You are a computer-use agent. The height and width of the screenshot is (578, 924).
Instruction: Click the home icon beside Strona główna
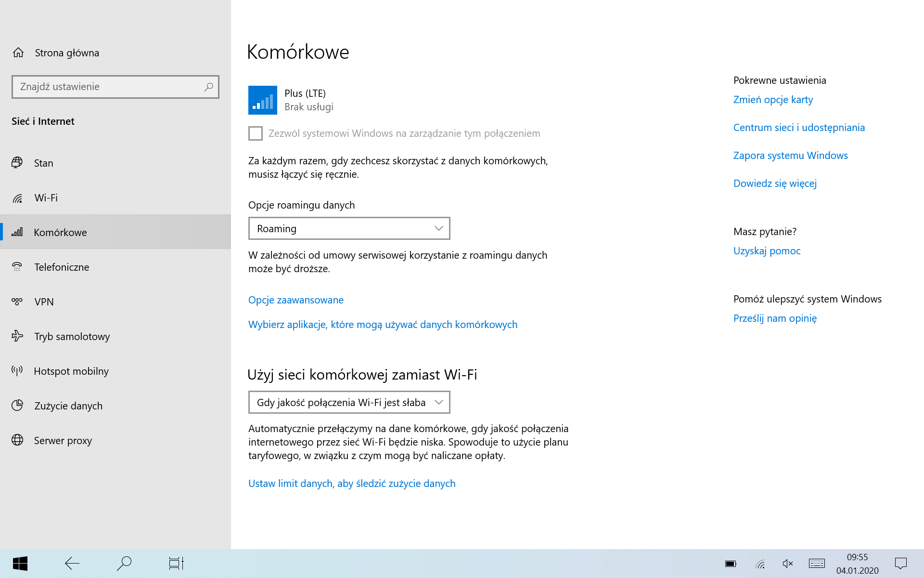18,53
